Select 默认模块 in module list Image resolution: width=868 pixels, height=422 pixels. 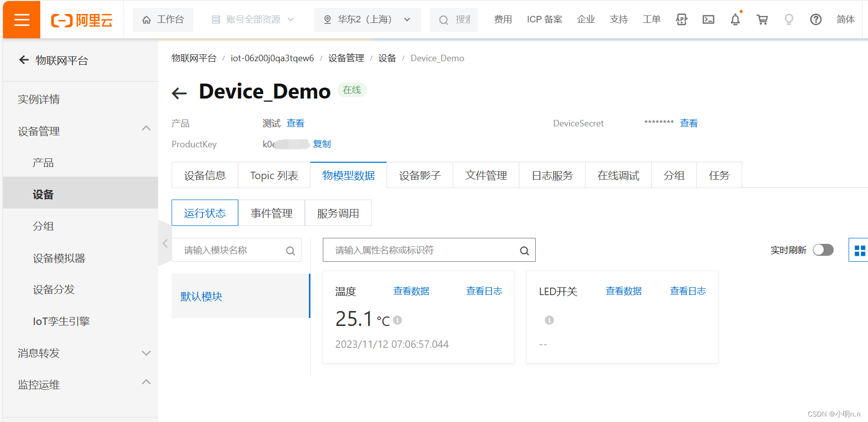(x=241, y=296)
